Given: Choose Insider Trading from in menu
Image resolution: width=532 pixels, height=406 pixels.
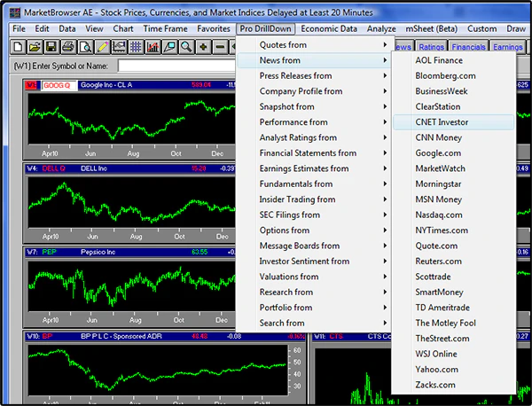Looking at the screenshot, I should pyautogui.click(x=314, y=199).
